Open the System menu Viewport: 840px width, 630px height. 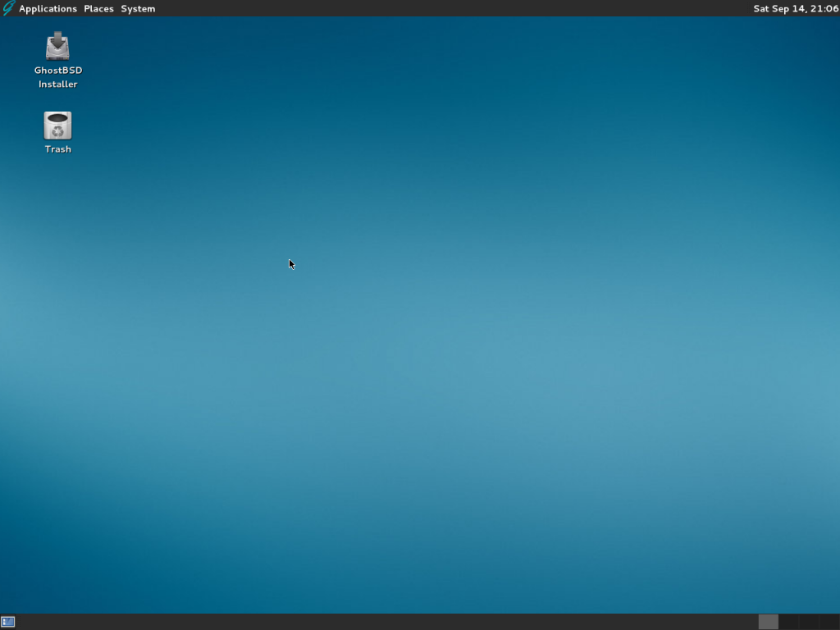(x=138, y=9)
